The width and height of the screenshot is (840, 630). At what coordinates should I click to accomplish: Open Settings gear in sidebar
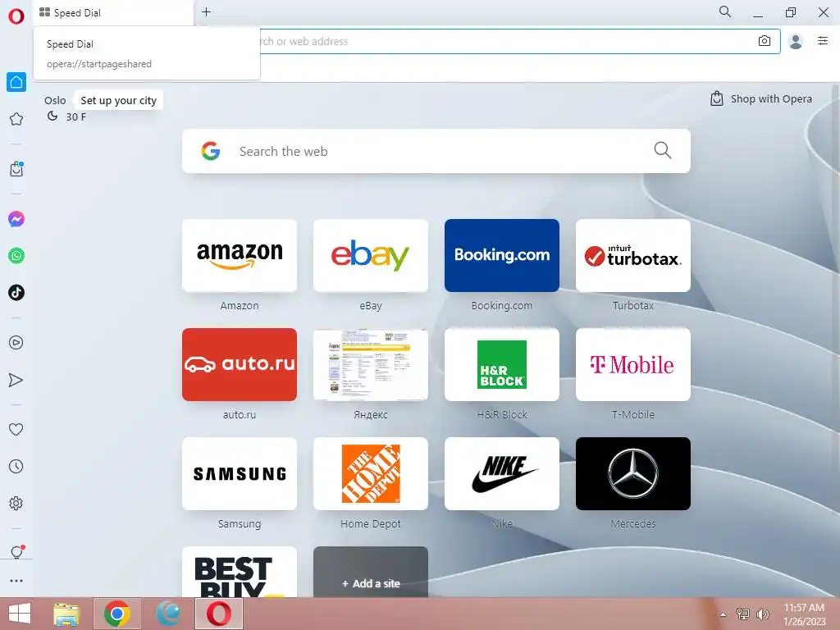(16, 504)
